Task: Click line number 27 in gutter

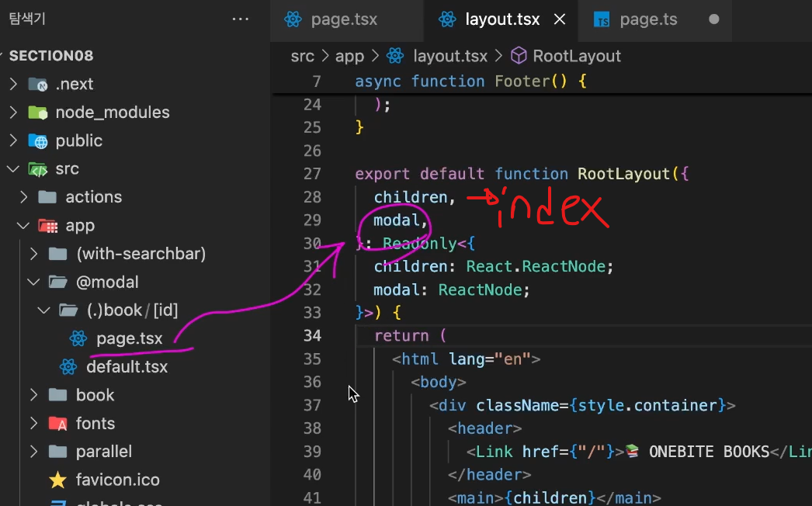Action: coord(312,174)
